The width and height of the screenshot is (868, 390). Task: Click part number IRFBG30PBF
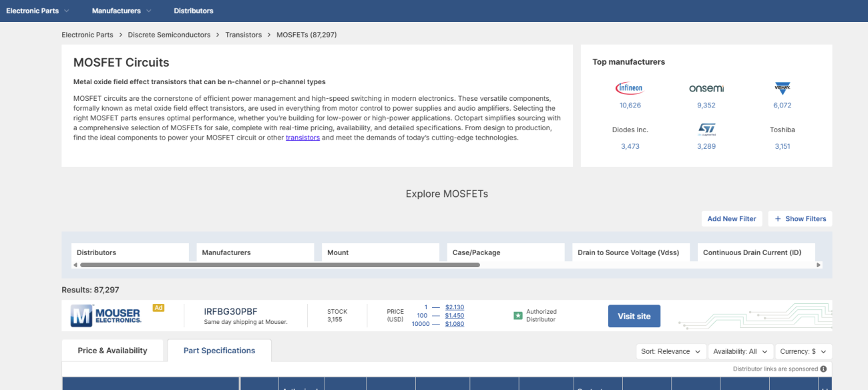pos(230,311)
